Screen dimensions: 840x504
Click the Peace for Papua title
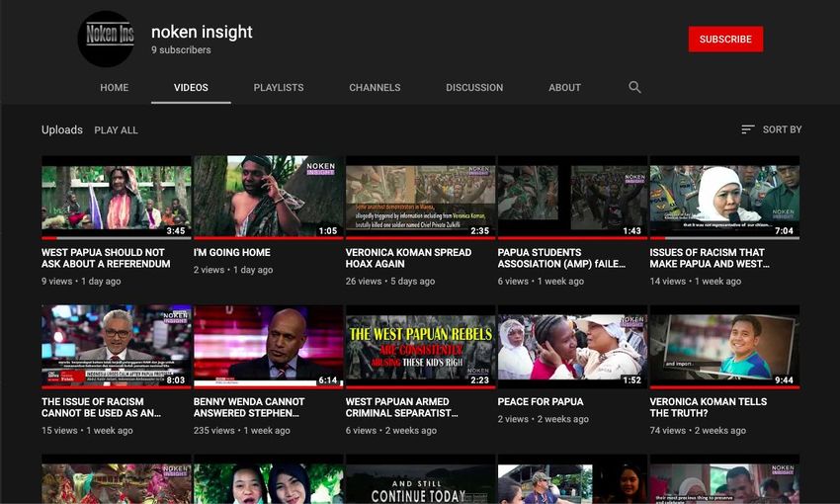541,401
